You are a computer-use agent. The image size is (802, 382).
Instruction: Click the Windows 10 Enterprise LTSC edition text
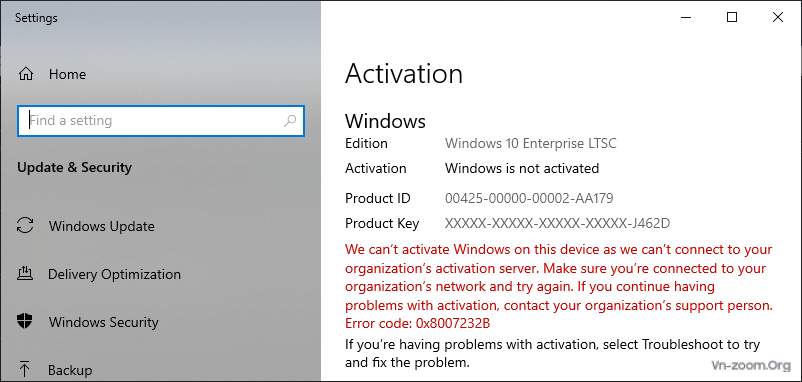(x=530, y=143)
